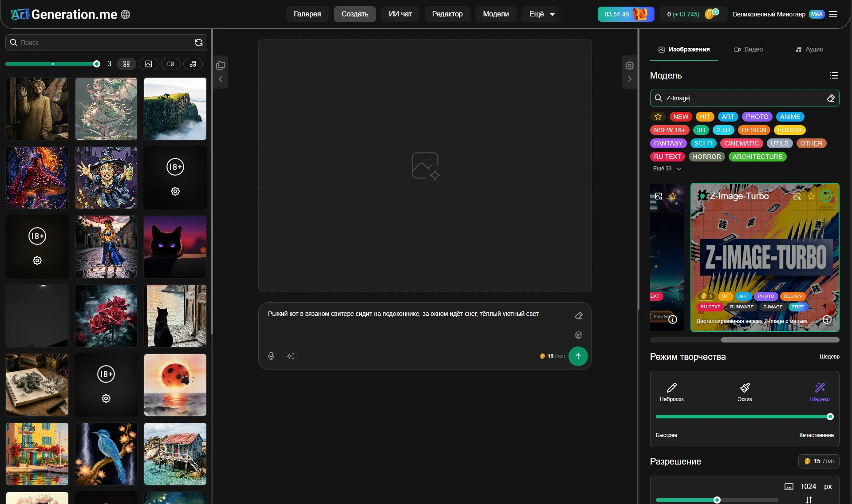Click the model list horizontal scrollbar
Viewport: 852px width, 504px height.
(780, 340)
